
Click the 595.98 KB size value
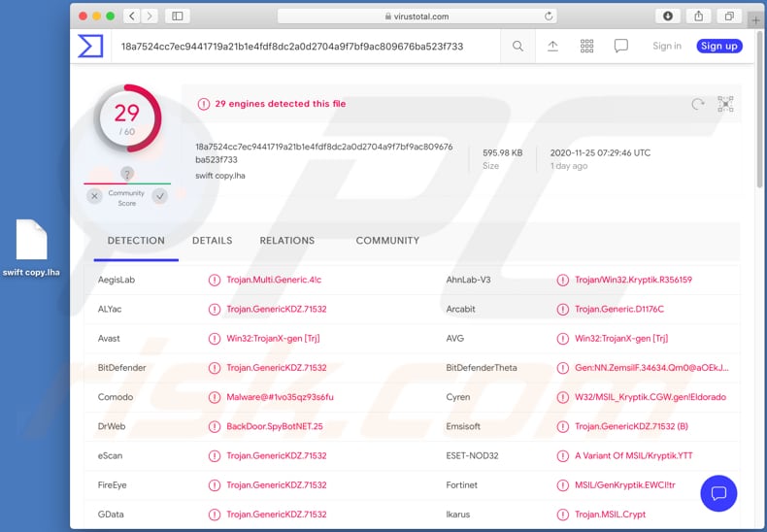[x=502, y=153]
